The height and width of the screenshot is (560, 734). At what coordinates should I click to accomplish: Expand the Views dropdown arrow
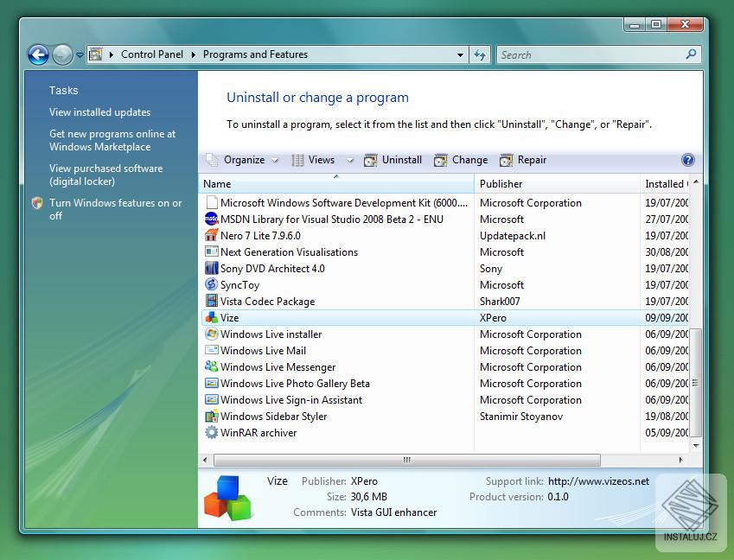click(349, 160)
